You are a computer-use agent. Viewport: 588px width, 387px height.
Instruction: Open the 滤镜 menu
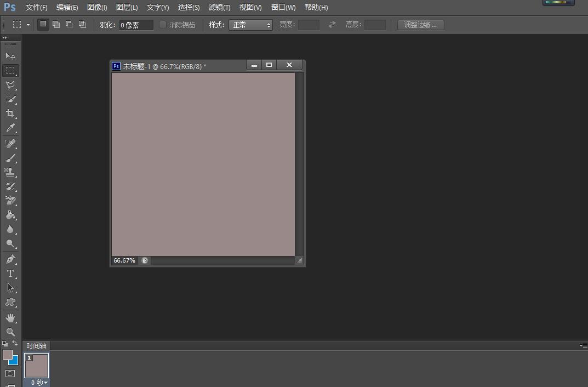tap(219, 7)
